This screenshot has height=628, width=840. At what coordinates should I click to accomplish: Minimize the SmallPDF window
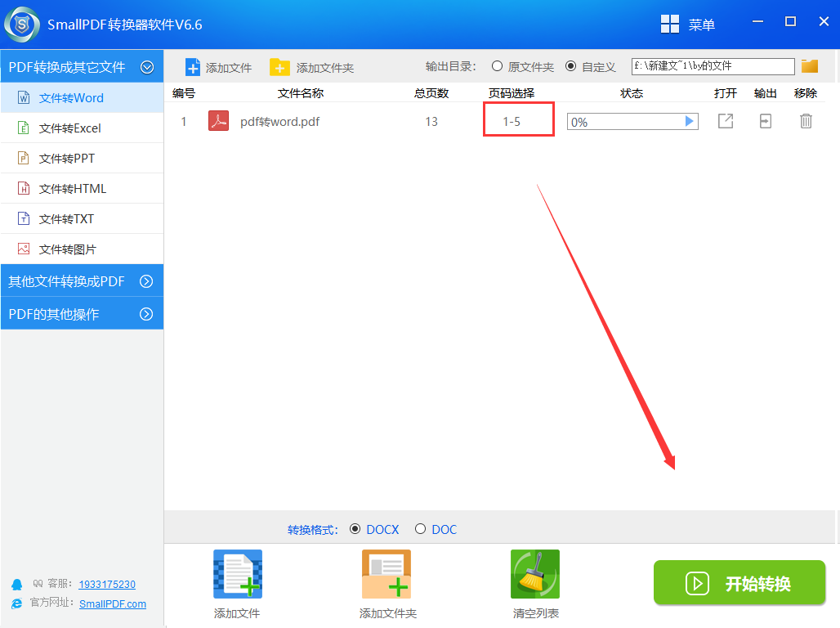click(757, 21)
